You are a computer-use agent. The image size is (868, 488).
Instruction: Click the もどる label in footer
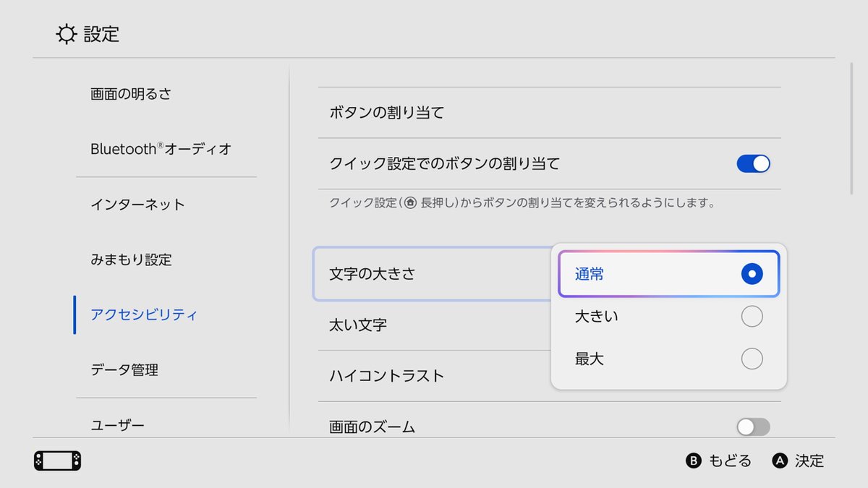pyautogui.click(x=730, y=461)
